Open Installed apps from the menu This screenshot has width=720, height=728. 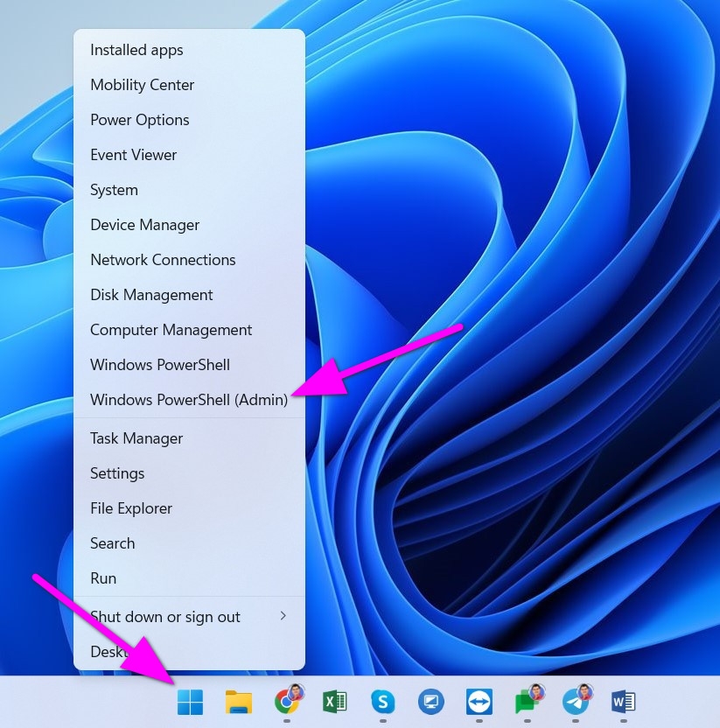(136, 50)
